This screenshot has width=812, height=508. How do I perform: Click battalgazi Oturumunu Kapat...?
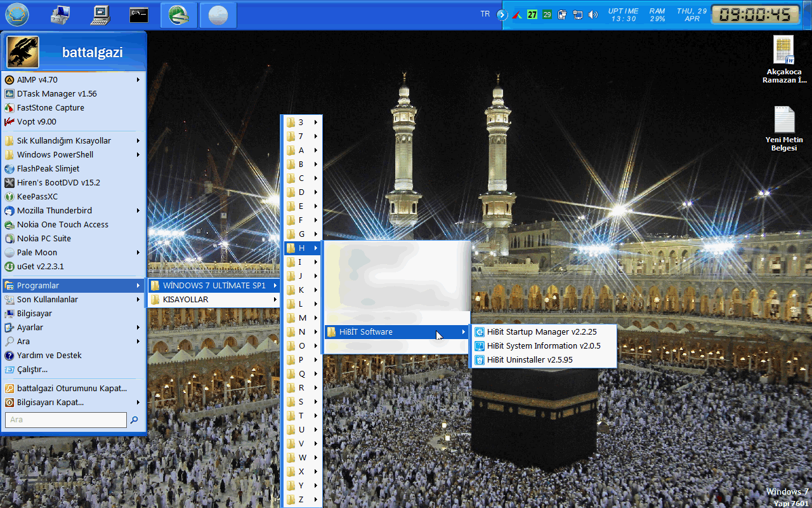(74, 389)
